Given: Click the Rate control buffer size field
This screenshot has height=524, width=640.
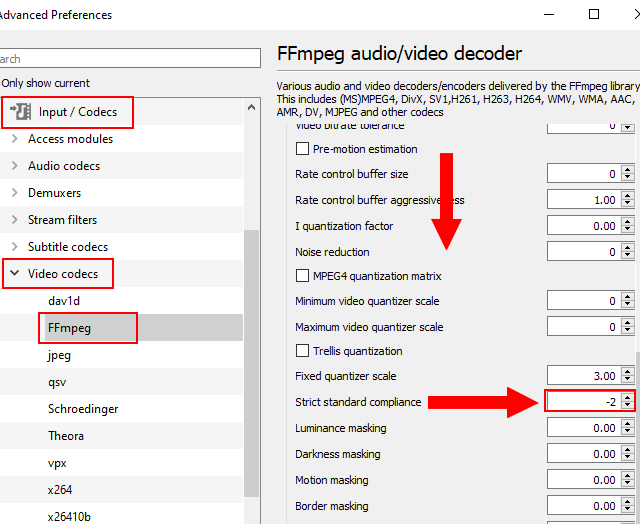Looking at the screenshot, I should [x=584, y=173].
